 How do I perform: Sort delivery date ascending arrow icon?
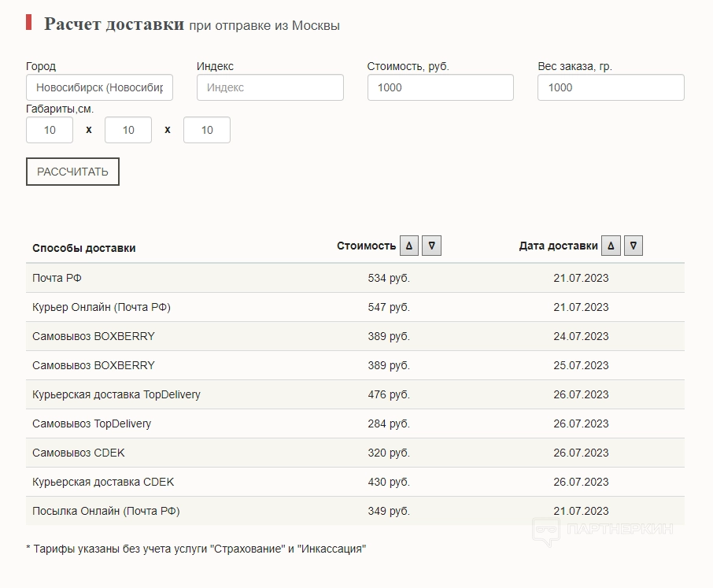[x=611, y=246]
